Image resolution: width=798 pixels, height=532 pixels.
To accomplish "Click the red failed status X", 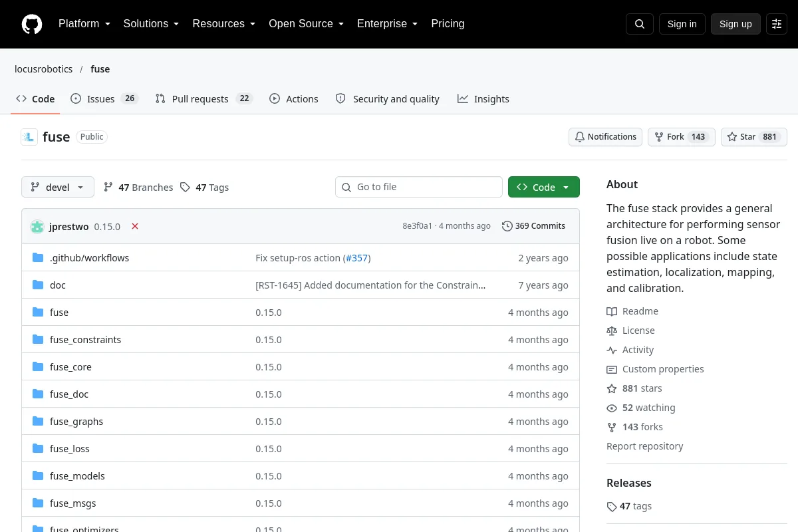I will pyautogui.click(x=135, y=226).
